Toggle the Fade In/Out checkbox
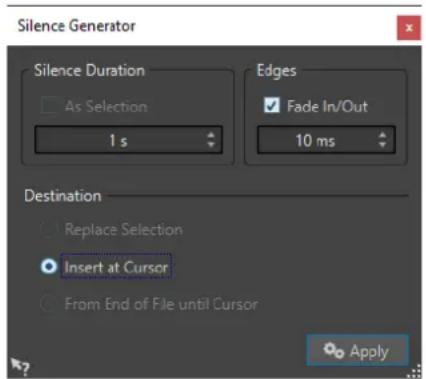 pyautogui.click(x=272, y=106)
